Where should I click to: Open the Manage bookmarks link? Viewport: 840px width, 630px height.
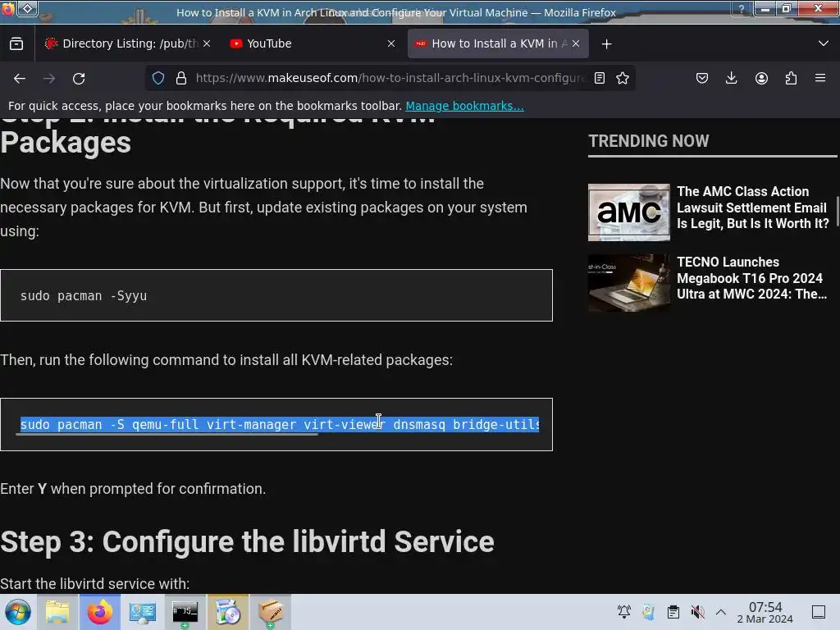pyautogui.click(x=464, y=106)
